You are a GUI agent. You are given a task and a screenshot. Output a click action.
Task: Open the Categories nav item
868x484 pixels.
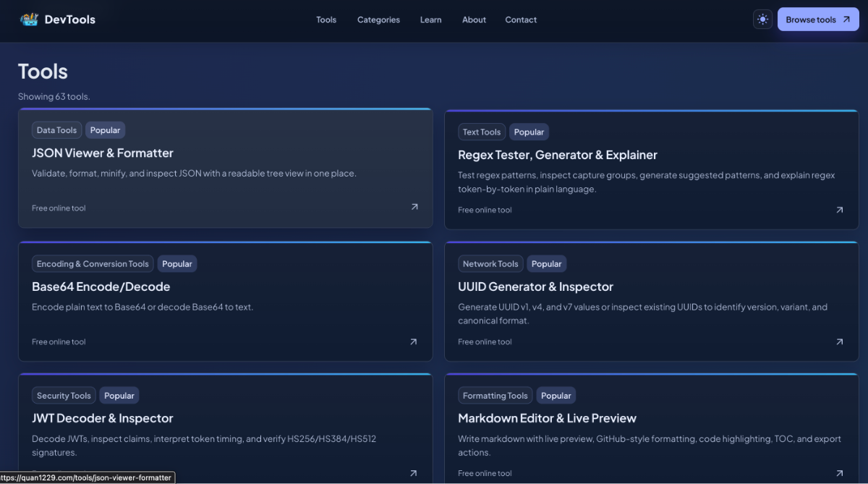coord(378,20)
